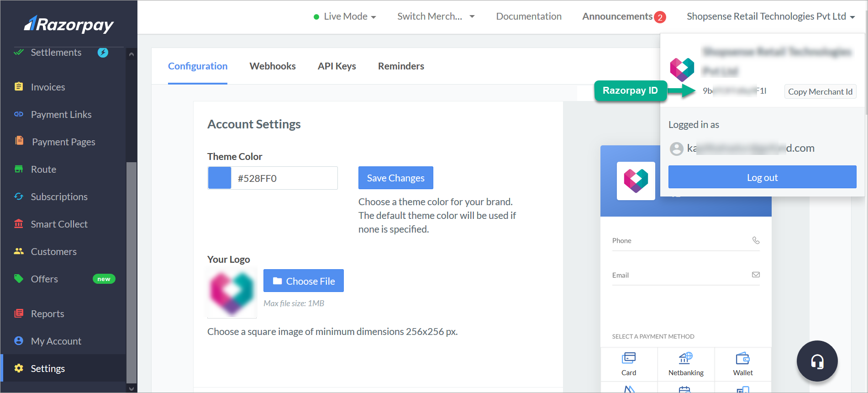Click the Choose File button
Screen dimensions: 868x393
coord(304,281)
